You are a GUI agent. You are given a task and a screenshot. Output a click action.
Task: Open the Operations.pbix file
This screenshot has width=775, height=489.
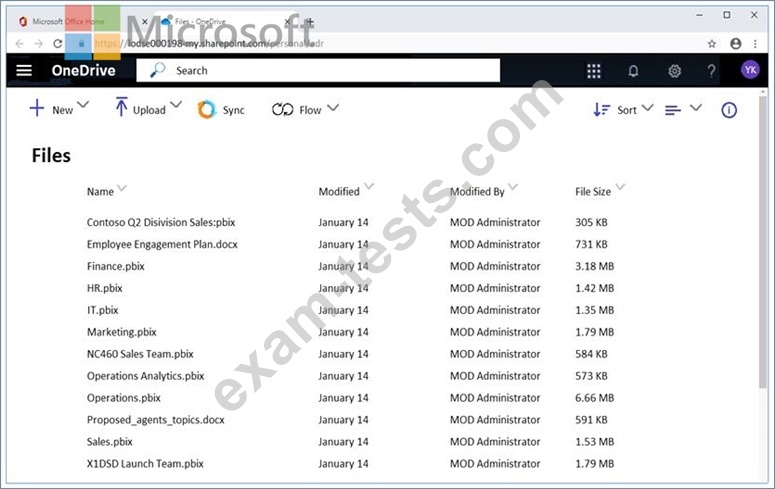[x=124, y=398]
